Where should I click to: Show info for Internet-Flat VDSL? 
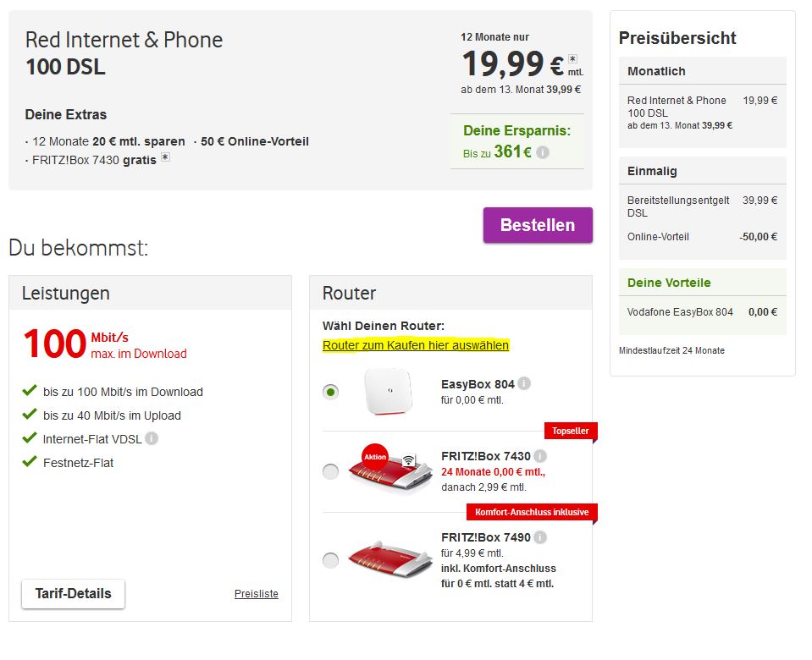coord(152,438)
